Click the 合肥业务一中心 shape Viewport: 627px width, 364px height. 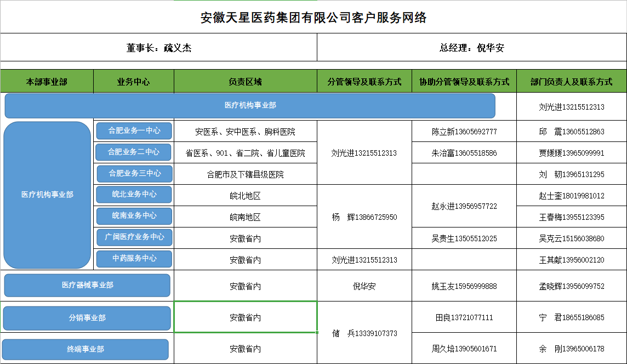point(134,130)
